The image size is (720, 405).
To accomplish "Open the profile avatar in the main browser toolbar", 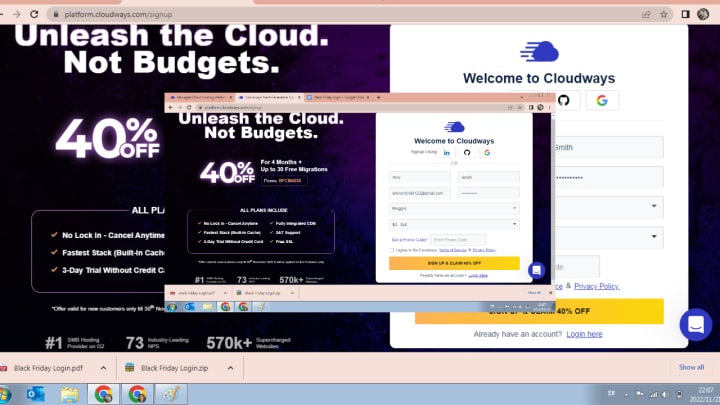I will coord(703,14).
